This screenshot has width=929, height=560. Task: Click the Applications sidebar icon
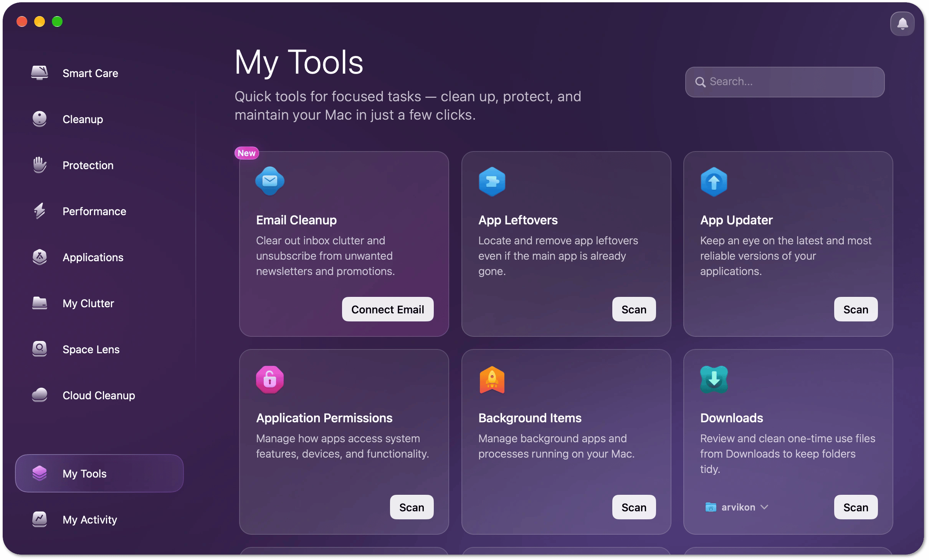40,257
